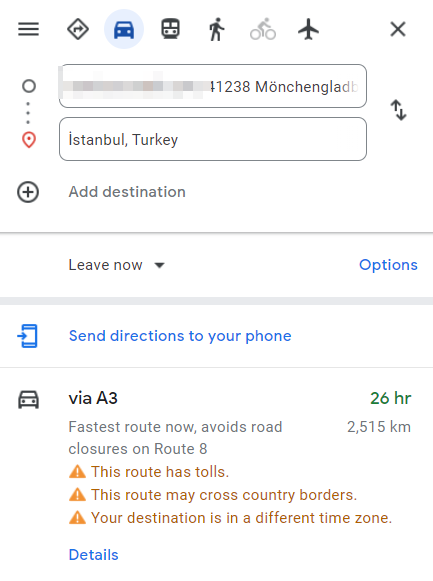
Task: Expand the Leave now arrow
Action: [x=160, y=265]
